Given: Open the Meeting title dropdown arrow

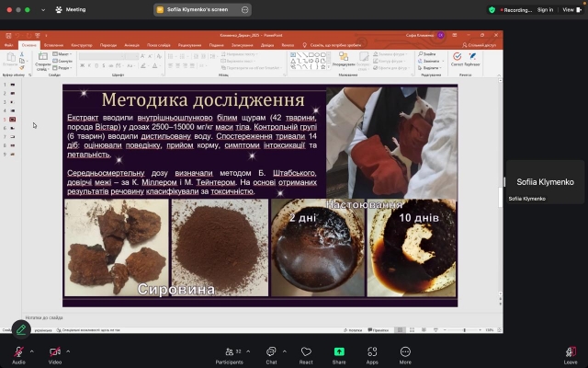Looking at the screenshot, I should (x=43, y=10).
